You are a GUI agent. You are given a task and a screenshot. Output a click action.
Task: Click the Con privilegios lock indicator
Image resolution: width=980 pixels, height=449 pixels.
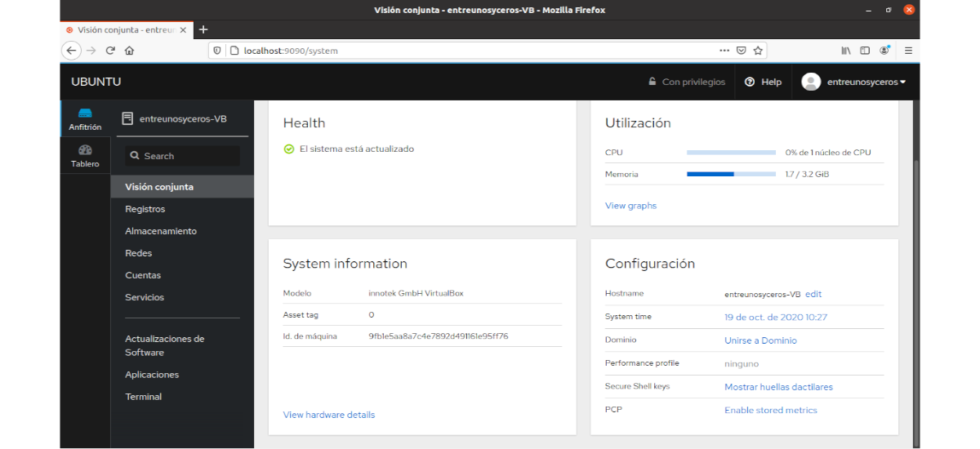686,82
